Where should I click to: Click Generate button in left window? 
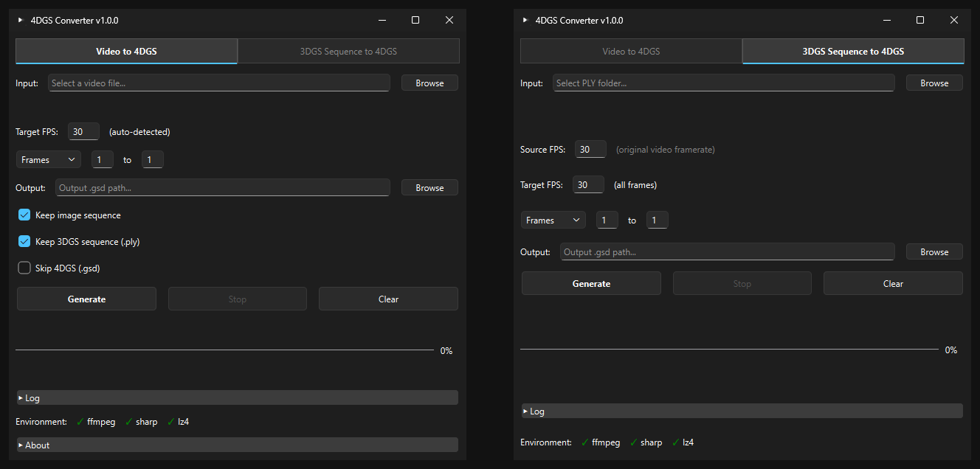coord(87,299)
